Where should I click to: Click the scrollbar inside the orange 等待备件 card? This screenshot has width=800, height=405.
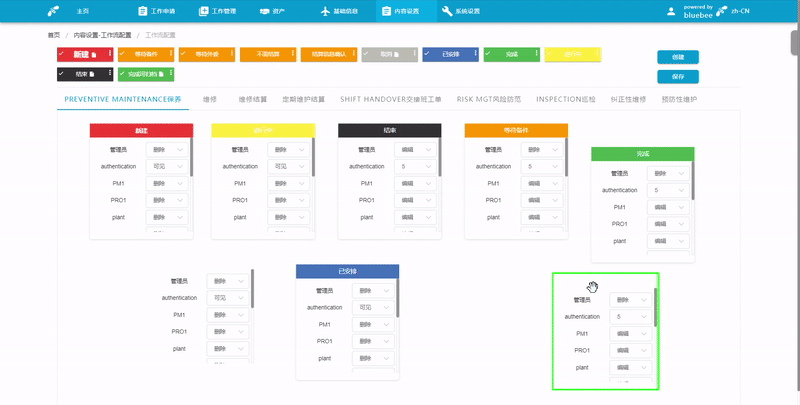(x=568, y=160)
